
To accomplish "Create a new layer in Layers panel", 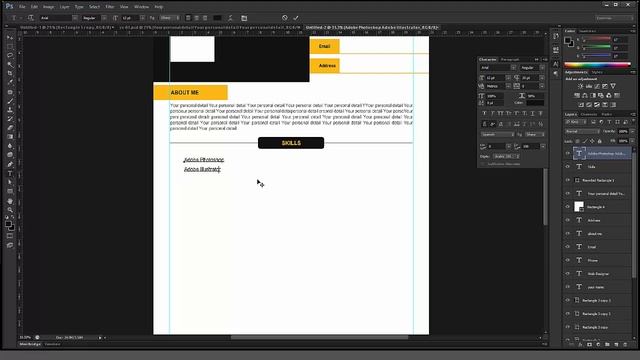I will pyautogui.click(x=616, y=345).
